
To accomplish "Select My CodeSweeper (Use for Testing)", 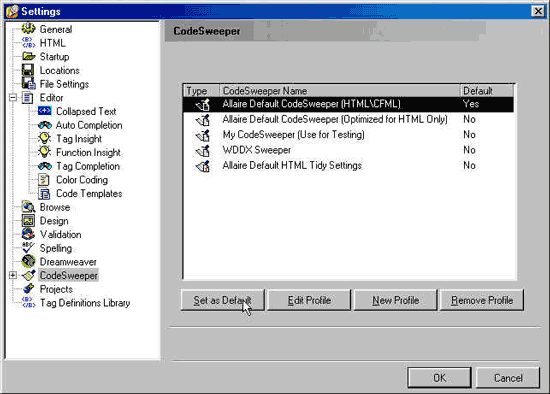I will (x=294, y=135).
